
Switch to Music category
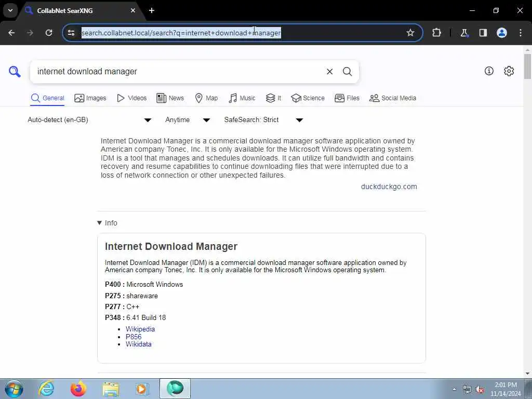(242, 98)
